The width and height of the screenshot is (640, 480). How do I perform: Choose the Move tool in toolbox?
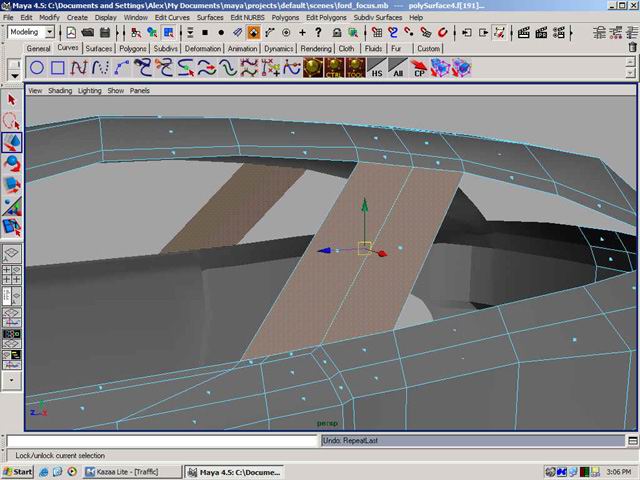(12, 143)
